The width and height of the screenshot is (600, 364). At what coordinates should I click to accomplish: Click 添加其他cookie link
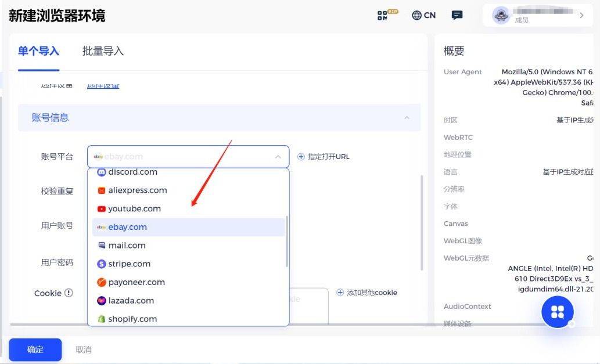tap(368, 293)
